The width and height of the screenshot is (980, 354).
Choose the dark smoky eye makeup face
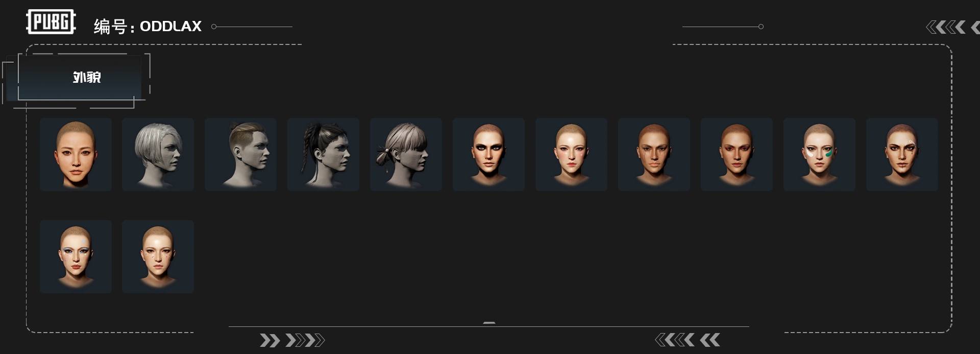[488, 154]
